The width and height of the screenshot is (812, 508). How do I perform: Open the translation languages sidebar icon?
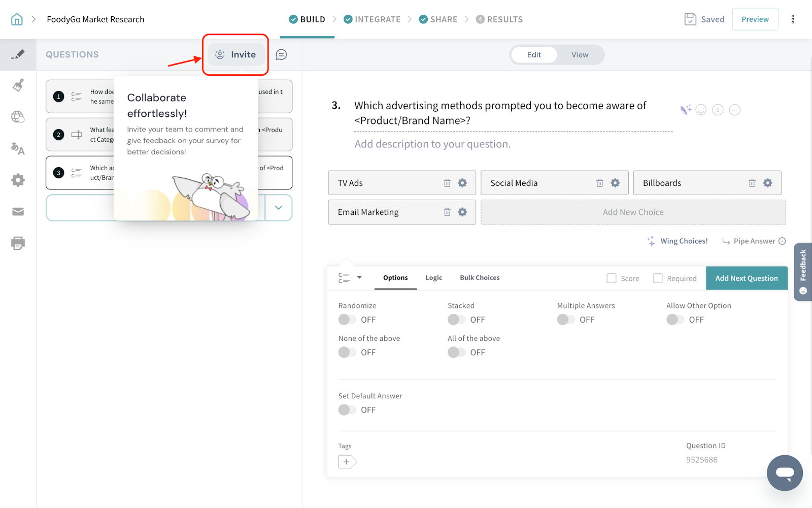[18, 148]
